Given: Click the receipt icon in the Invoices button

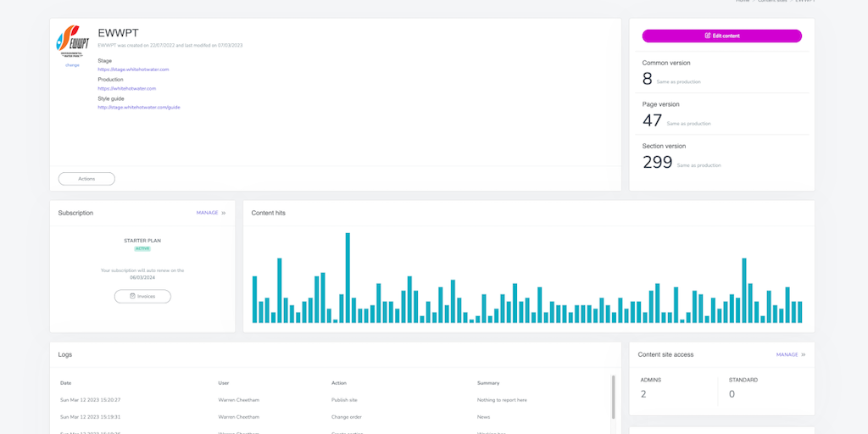Looking at the screenshot, I should click(132, 296).
